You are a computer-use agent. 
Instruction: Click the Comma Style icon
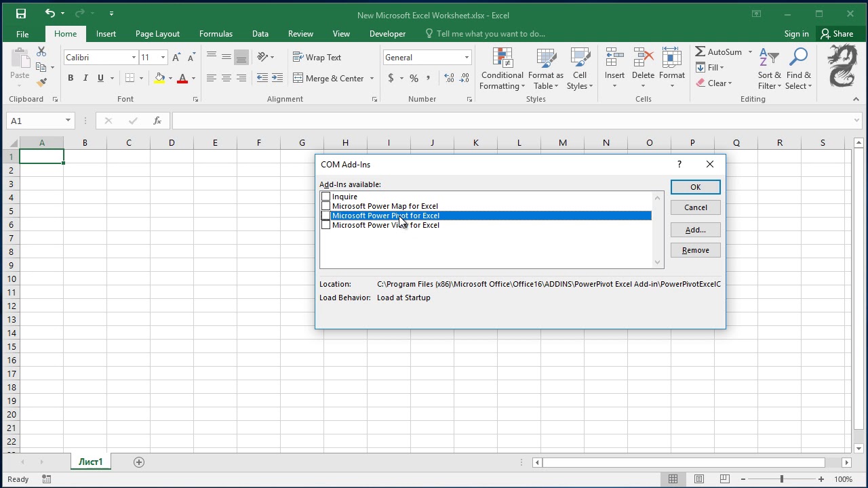click(429, 78)
